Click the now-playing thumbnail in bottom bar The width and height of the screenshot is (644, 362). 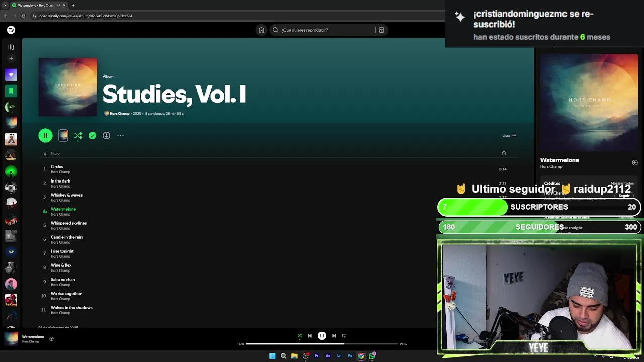(11, 339)
